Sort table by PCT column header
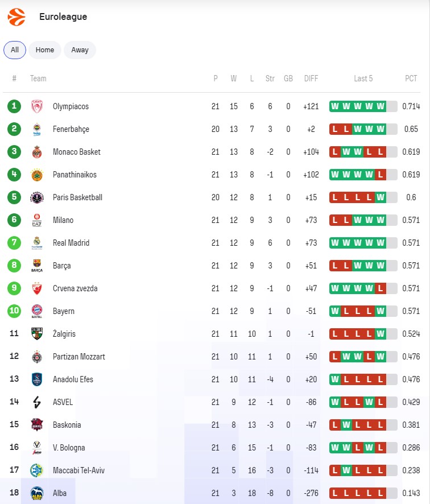The height and width of the screenshot is (504, 430). click(x=411, y=79)
